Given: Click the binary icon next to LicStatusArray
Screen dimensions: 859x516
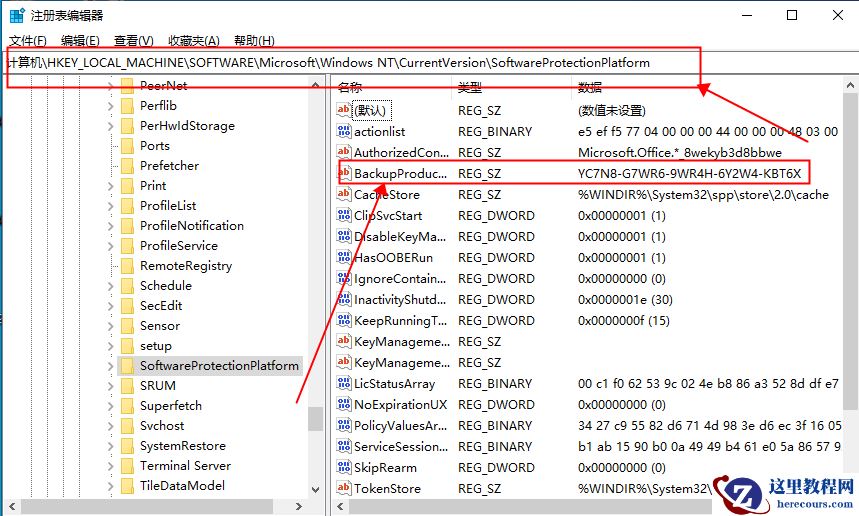Looking at the screenshot, I should (x=343, y=383).
